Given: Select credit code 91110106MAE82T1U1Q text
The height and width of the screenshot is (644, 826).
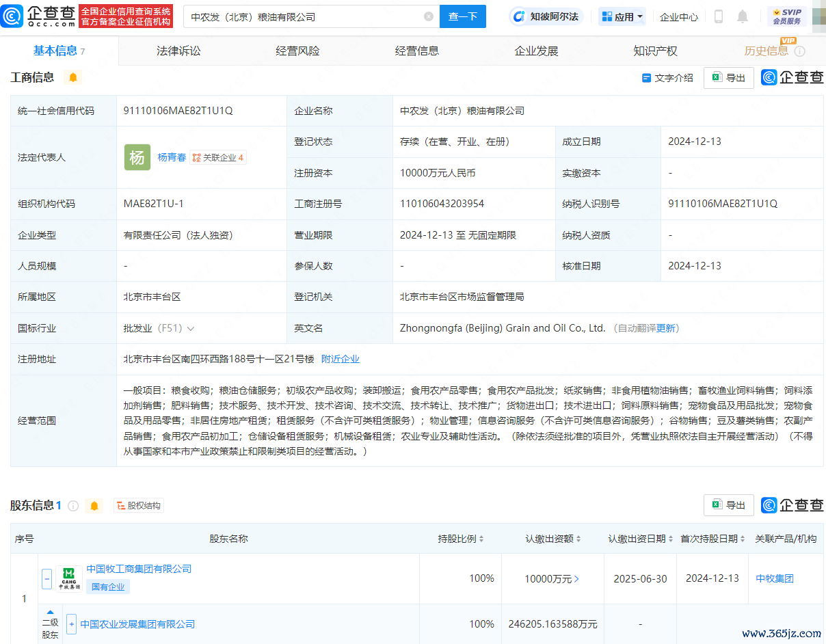Looking at the screenshot, I should (x=178, y=110).
